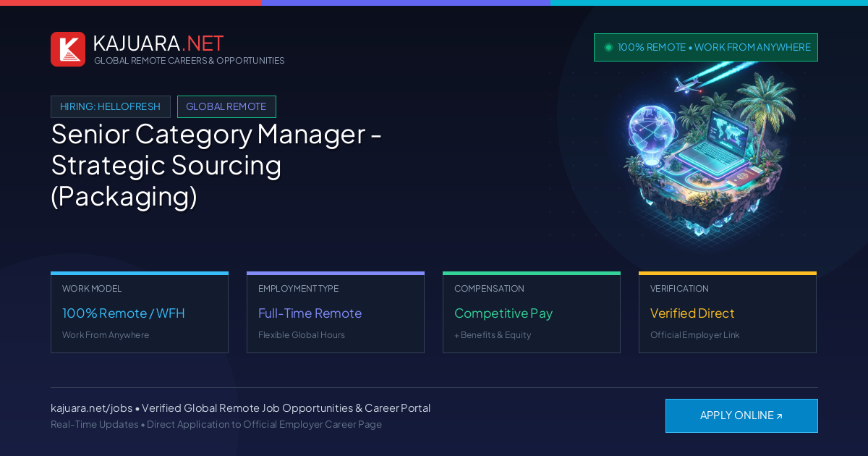Click the Verified Direct text
The height and width of the screenshot is (456, 868).
(x=692, y=313)
